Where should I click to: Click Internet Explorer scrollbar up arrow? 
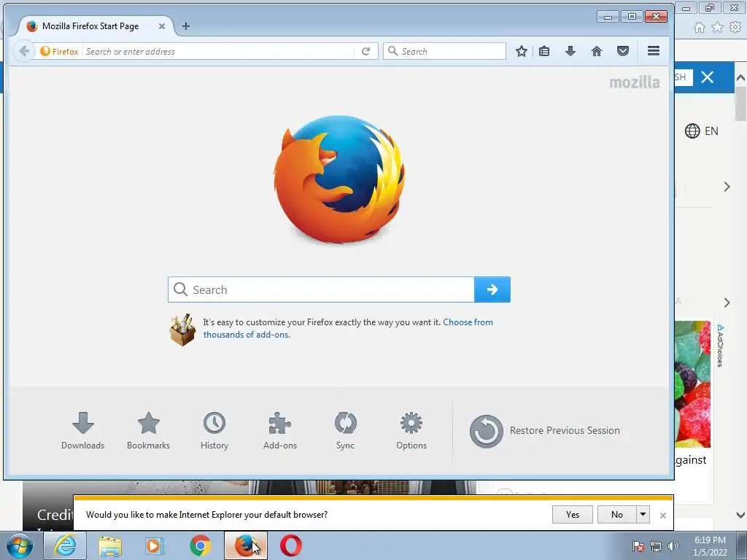coord(740,77)
